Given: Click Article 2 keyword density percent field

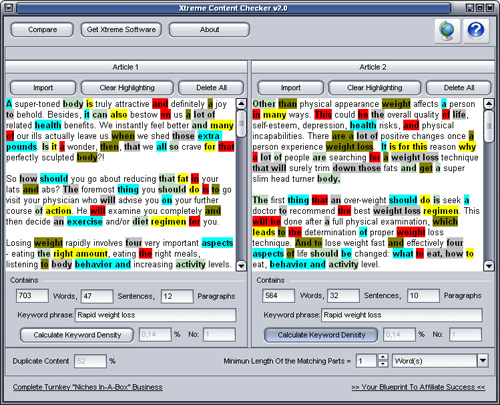Looking at the screenshot, I should [x=399, y=335].
